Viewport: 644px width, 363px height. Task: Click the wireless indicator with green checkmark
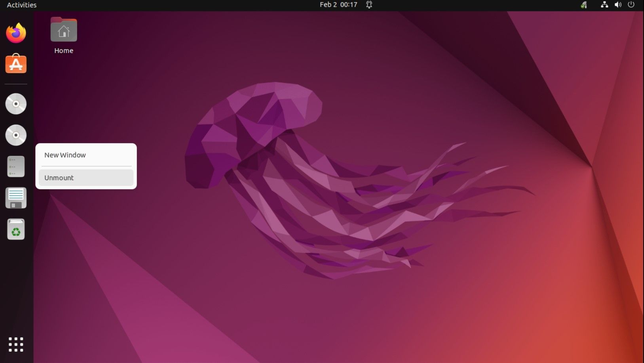click(x=584, y=5)
